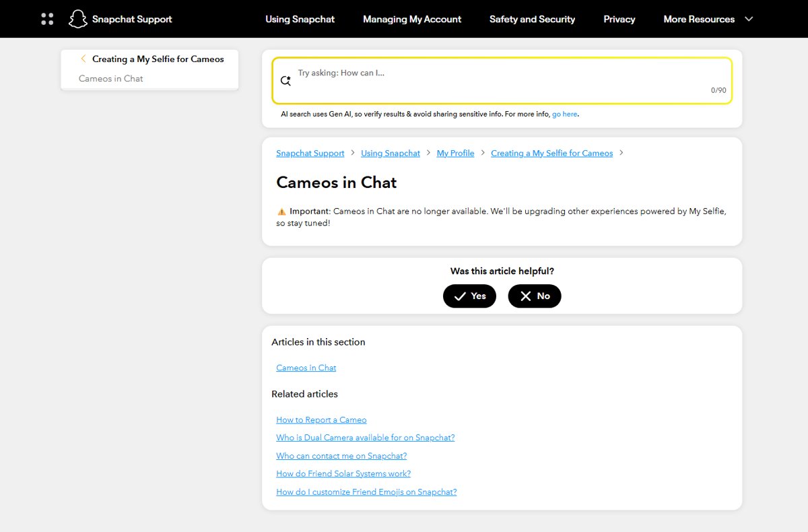This screenshot has width=808, height=532.
Task: Focus the Try asking search field
Action: (502, 80)
